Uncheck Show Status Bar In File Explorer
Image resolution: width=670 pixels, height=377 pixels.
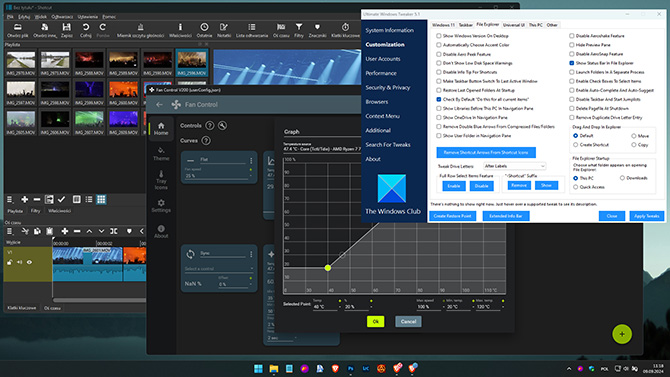572,63
